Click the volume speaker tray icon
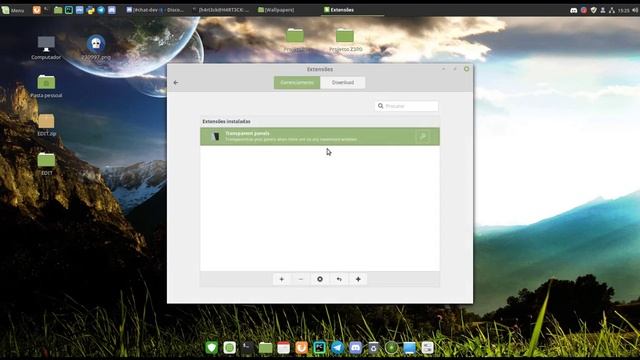This screenshot has height=360, width=640. tap(635, 10)
